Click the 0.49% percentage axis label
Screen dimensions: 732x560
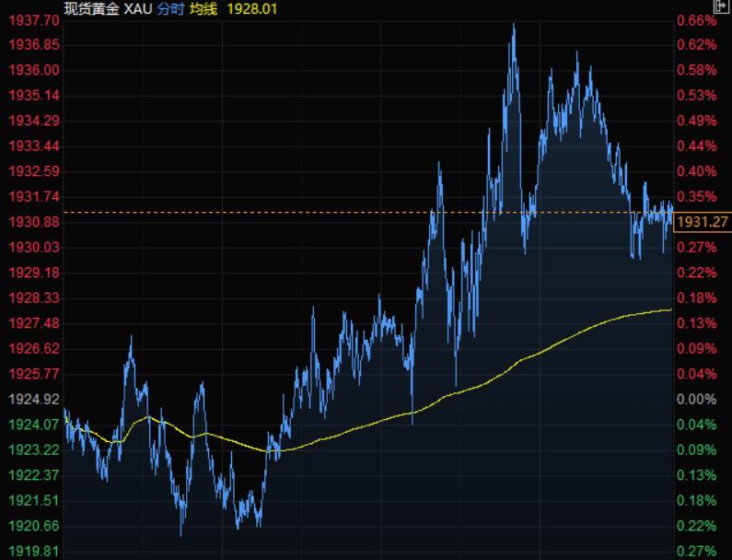click(x=695, y=121)
